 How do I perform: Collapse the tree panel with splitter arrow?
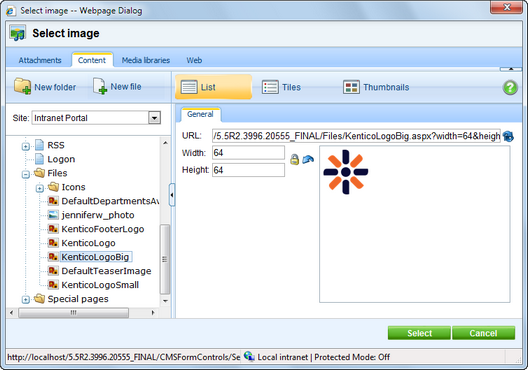(x=172, y=195)
